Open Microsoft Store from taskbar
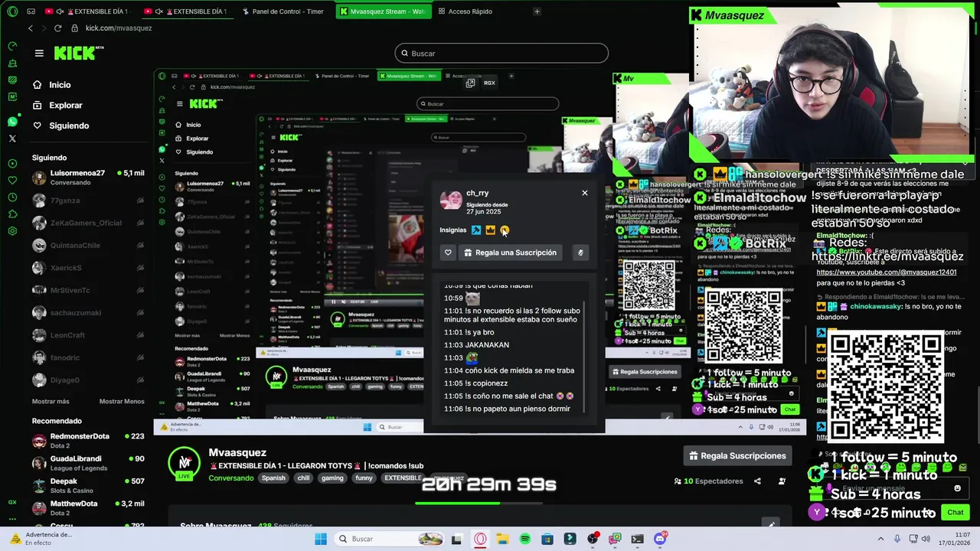980x551 pixels. coord(547,540)
